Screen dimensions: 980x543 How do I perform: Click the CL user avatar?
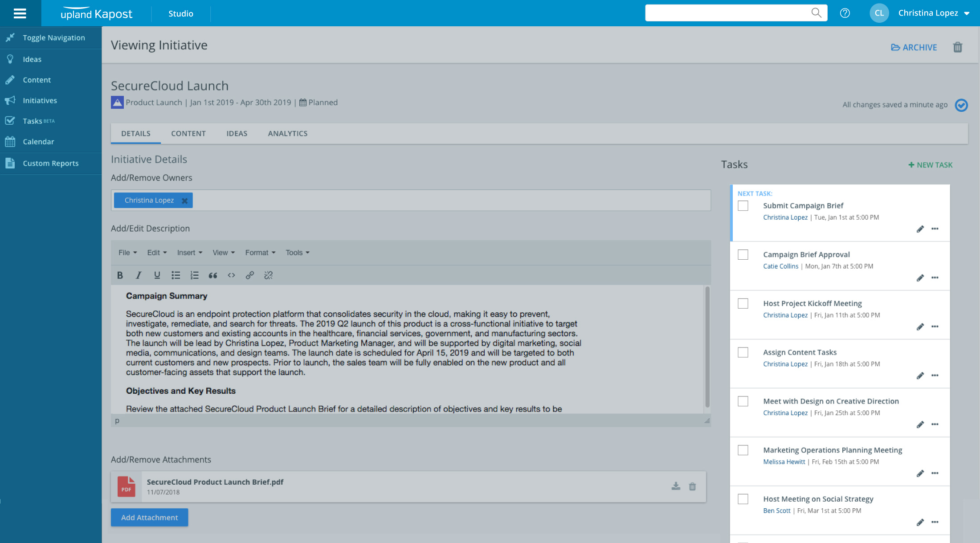coord(879,13)
